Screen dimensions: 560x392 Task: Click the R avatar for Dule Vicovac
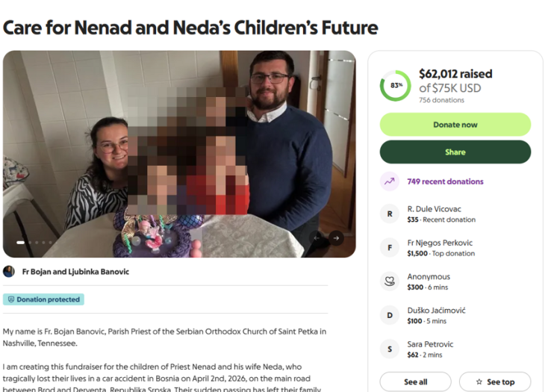[389, 214]
